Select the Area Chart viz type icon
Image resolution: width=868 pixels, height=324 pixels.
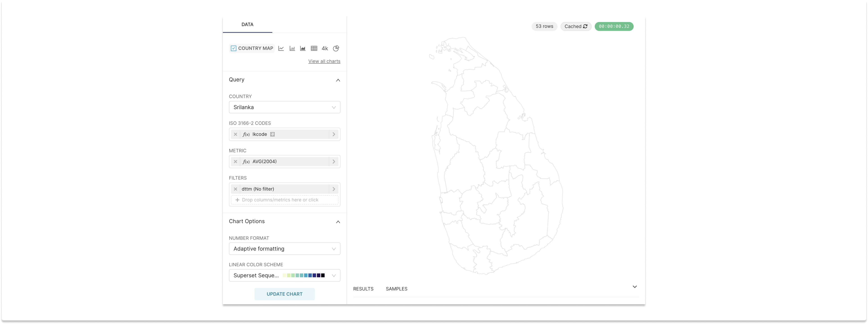point(303,48)
